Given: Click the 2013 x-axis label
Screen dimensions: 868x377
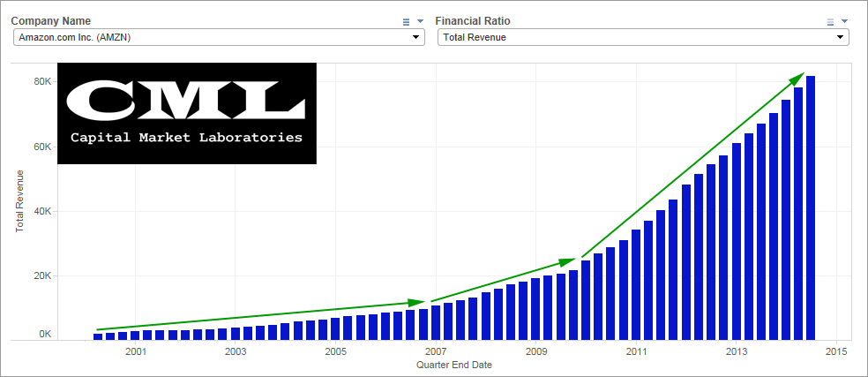Looking at the screenshot, I should point(737,352).
